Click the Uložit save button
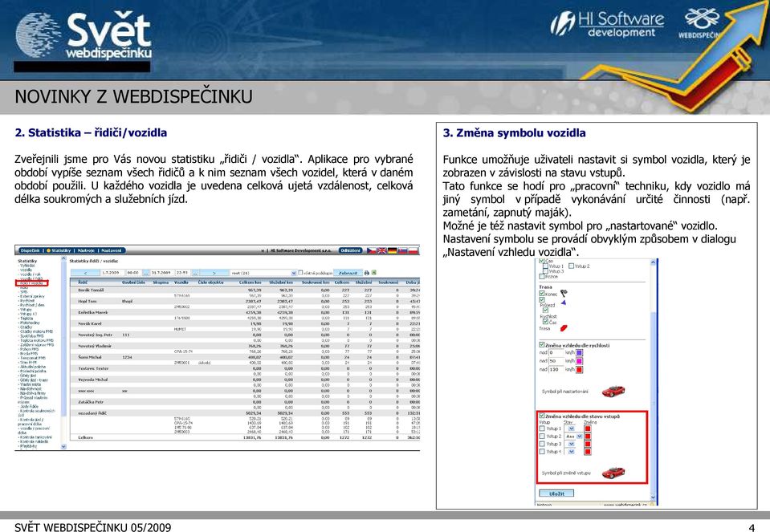 point(556,493)
